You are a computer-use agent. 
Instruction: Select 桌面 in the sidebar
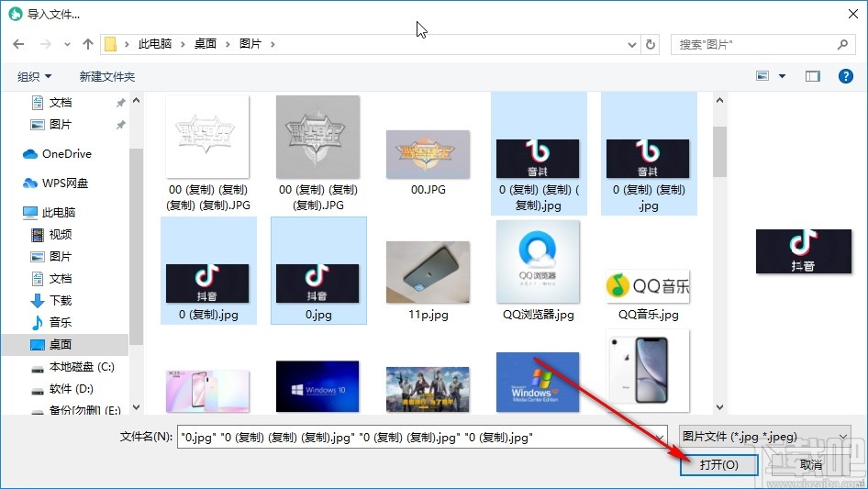(65, 344)
